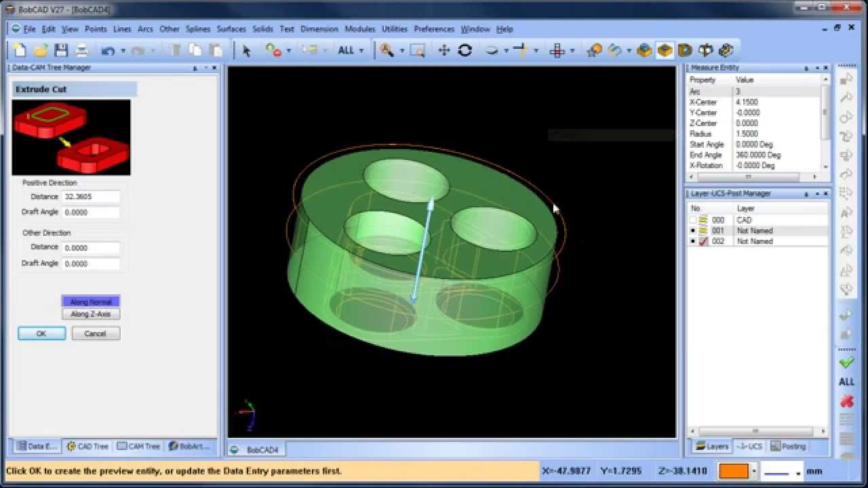Select the X-Center 4.1500 row
The height and width of the screenshot is (488, 868).
click(x=753, y=102)
